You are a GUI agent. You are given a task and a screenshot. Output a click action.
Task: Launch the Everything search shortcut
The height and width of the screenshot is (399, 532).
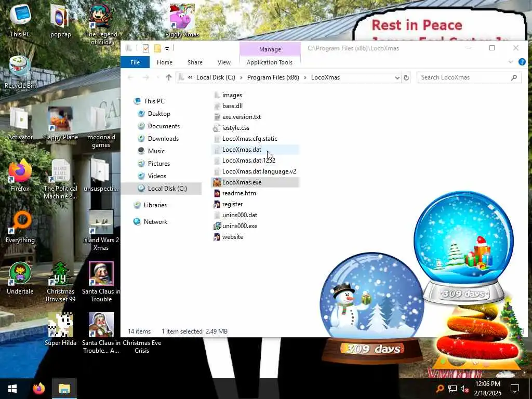tap(20, 227)
